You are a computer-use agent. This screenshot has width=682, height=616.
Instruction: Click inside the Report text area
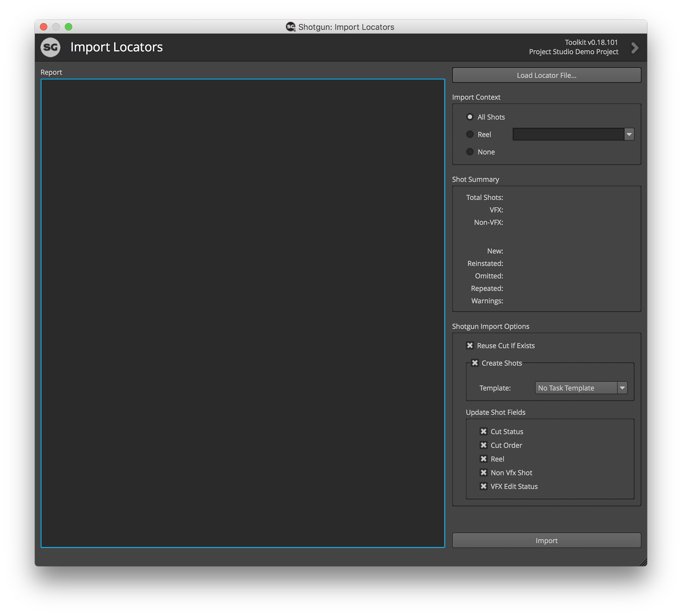243,313
